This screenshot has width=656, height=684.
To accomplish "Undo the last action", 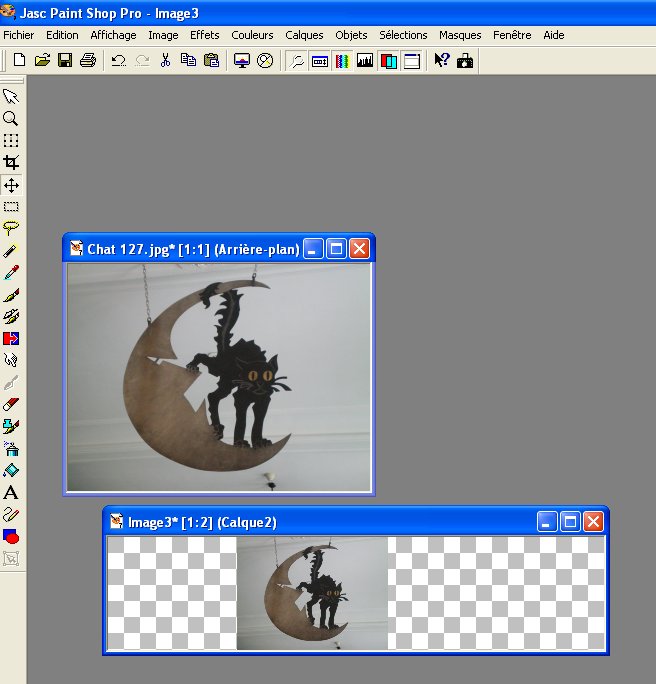I will (118, 60).
